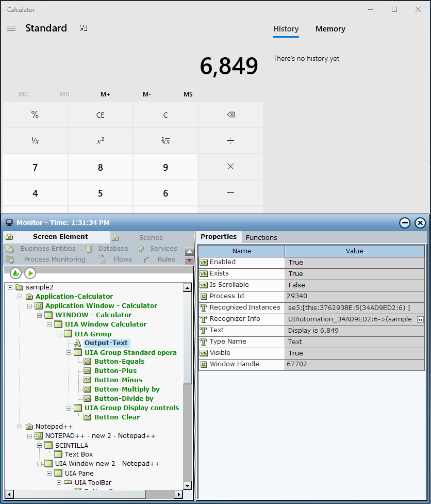Collapse the UIA Group Standard operators node

pos(69,352)
